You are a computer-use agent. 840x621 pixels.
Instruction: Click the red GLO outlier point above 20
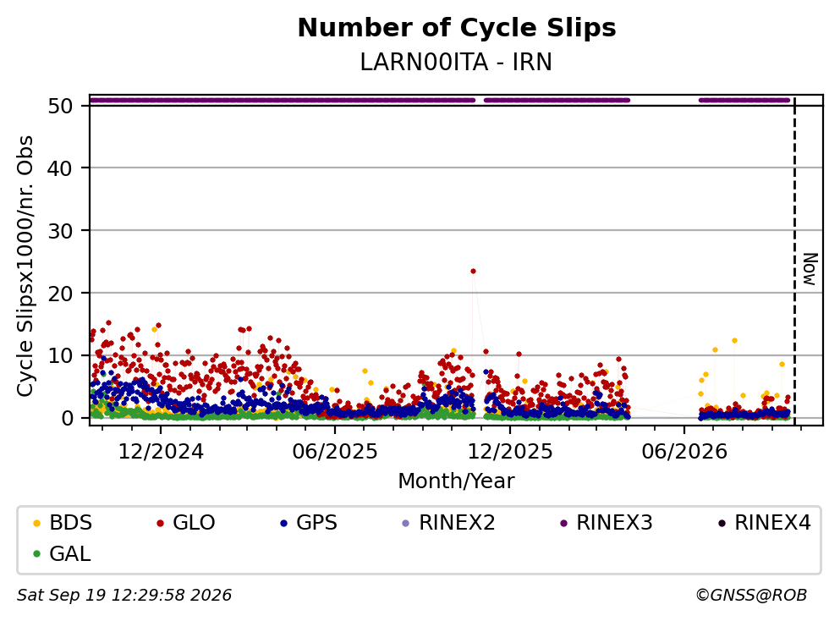(473, 271)
